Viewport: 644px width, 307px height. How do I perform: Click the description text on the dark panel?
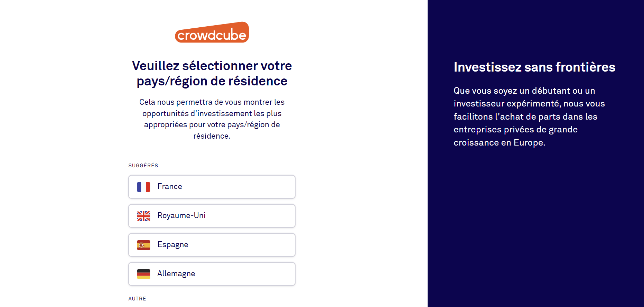point(529,117)
